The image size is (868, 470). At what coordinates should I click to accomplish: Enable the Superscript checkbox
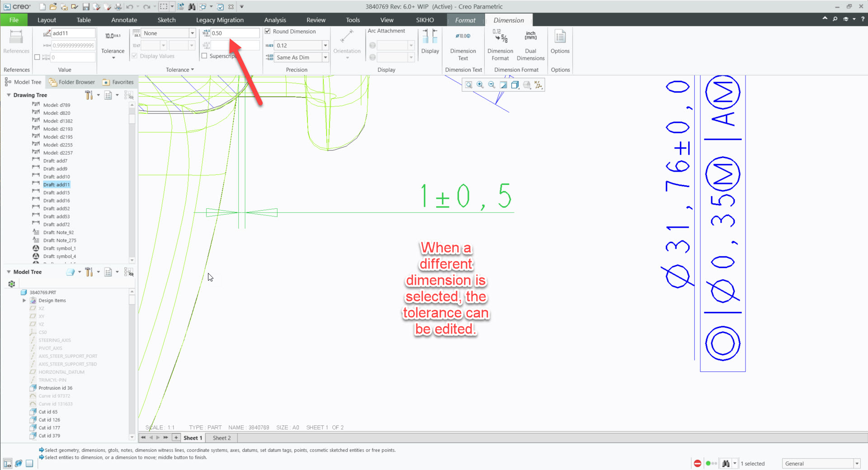[204, 56]
